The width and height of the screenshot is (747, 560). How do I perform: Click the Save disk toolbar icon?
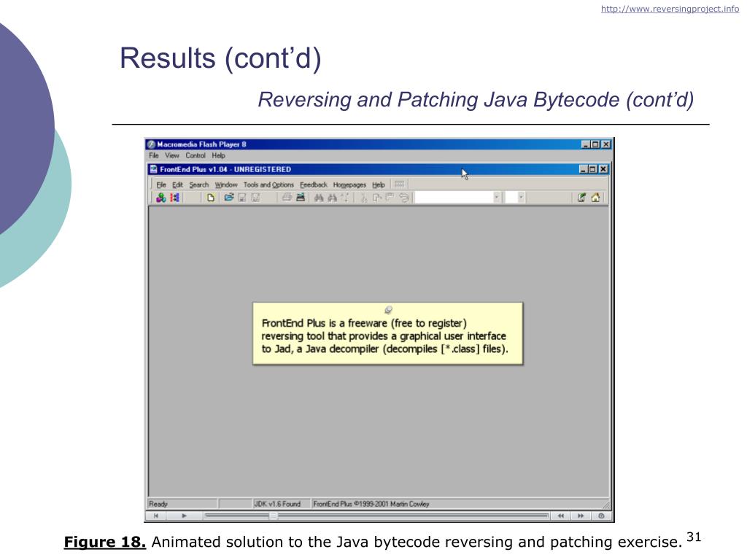tap(242, 198)
